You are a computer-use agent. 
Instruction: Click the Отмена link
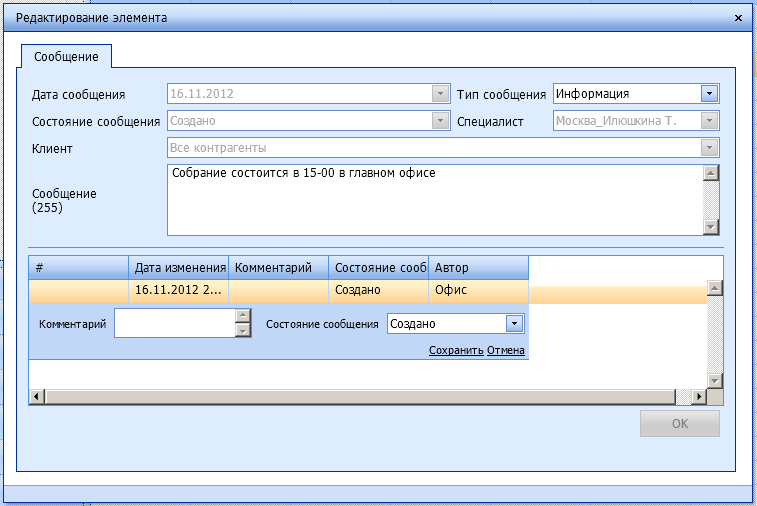pyautogui.click(x=506, y=351)
